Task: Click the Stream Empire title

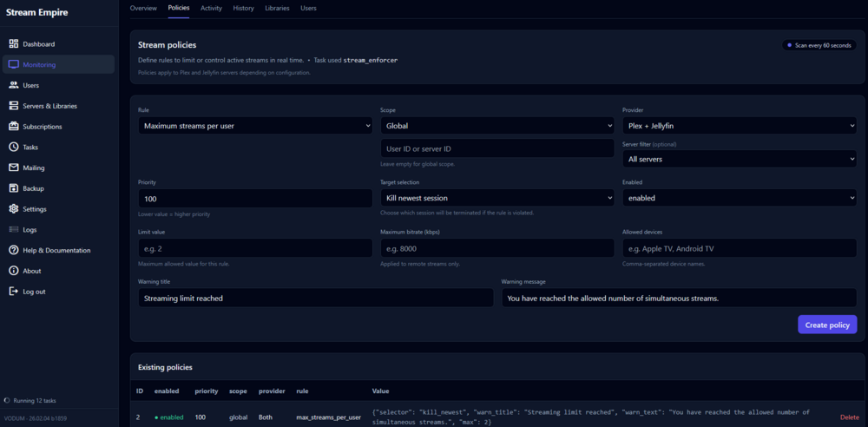Action: coord(37,12)
